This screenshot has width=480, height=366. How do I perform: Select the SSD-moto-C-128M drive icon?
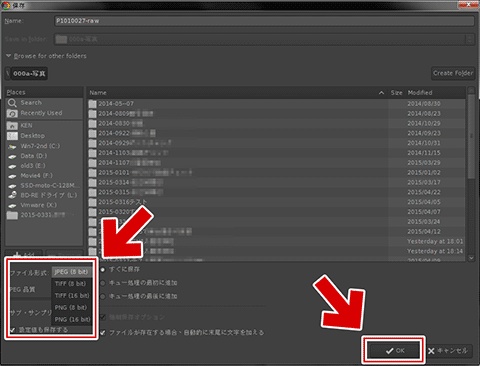coord(12,186)
